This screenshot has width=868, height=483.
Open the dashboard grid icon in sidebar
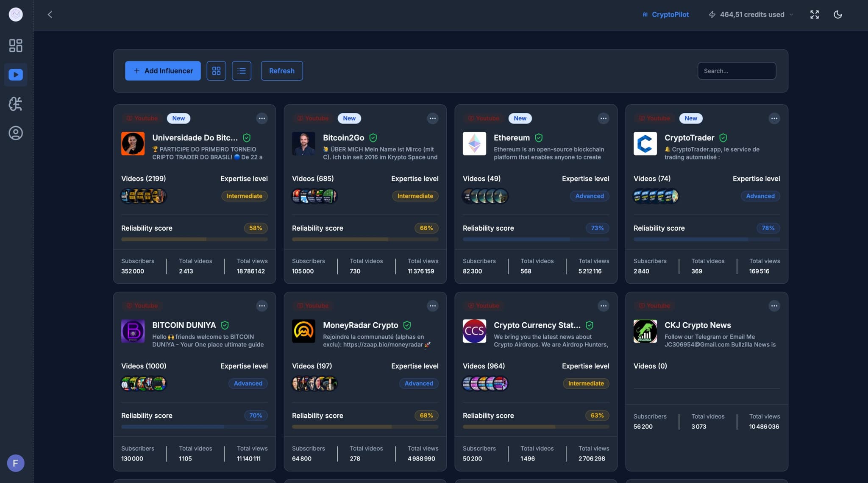pyautogui.click(x=16, y=45)
